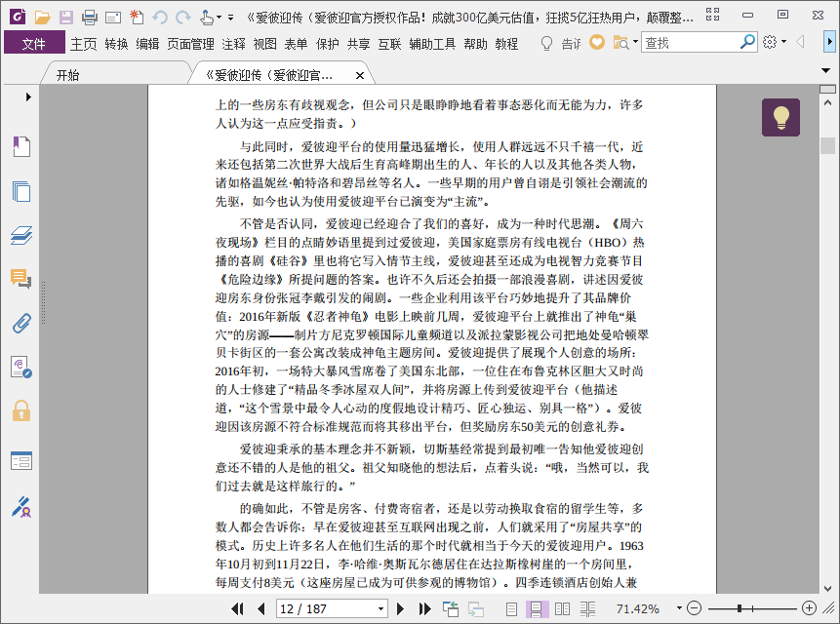This screenshot has width=840, height=624.
Task: Click the purple lightbulb tips button
Action: click(780, 117)
